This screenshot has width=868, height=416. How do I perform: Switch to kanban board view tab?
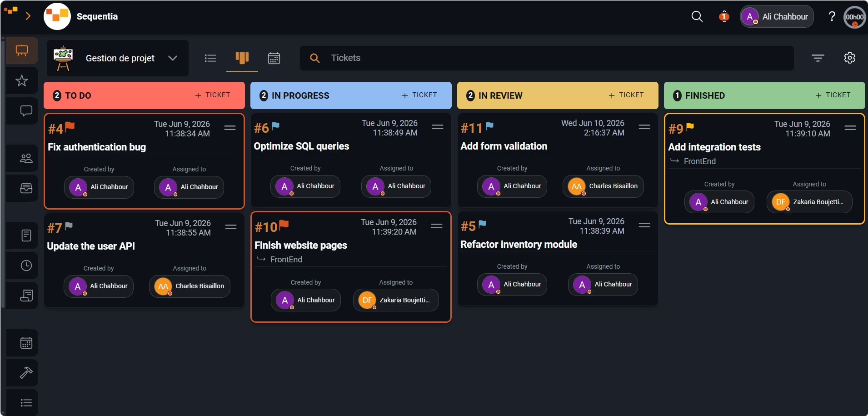tap(242, 58)
